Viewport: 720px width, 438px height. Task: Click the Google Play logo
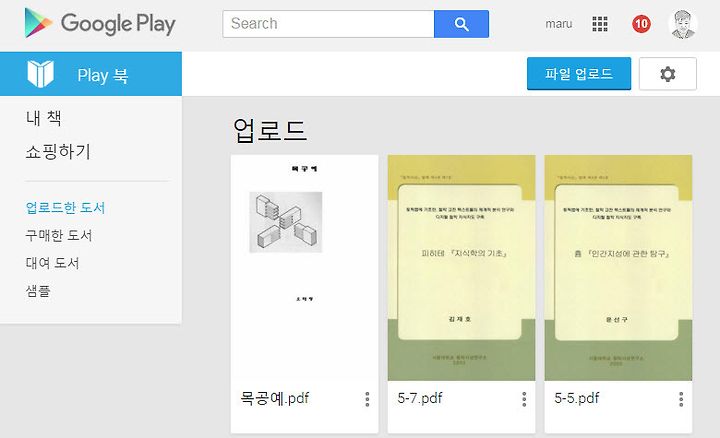100,23
